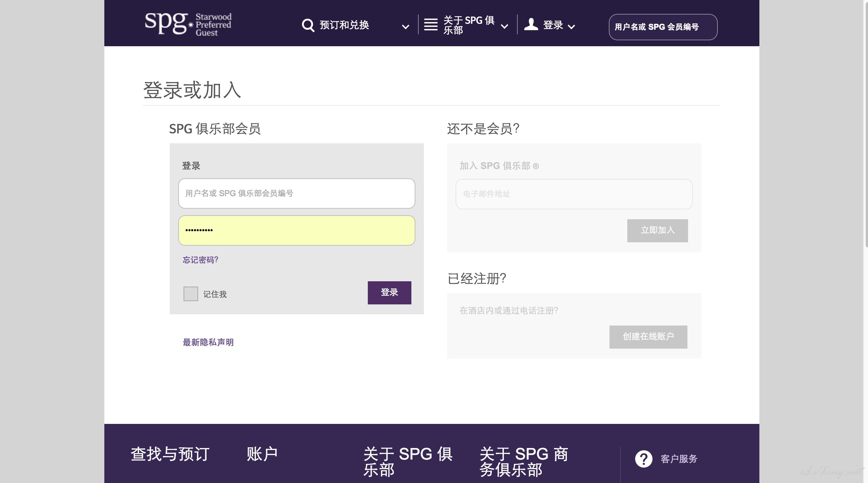The width and height of the screenshot is (868, 483).
Task: Click the footer heading 关于 SPG 商务俱乐部
Action: click(x=524, y=462)
